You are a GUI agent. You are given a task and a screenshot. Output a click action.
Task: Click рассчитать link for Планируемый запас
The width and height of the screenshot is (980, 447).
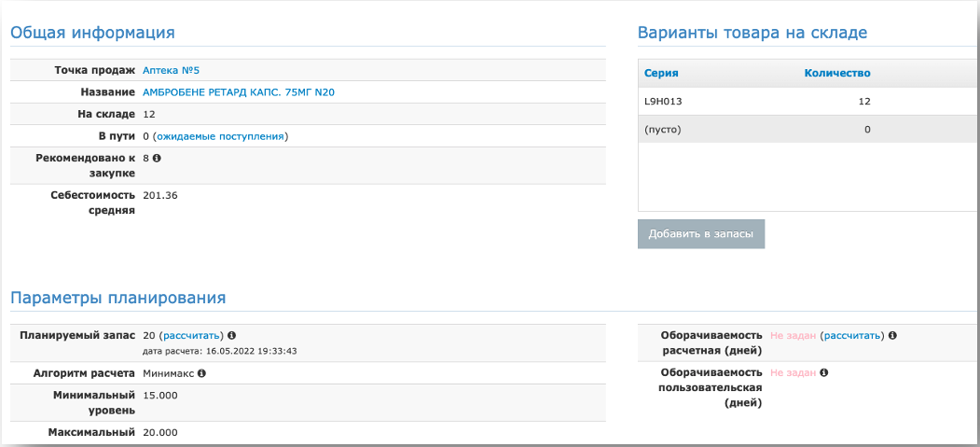[x=191, y=335]
